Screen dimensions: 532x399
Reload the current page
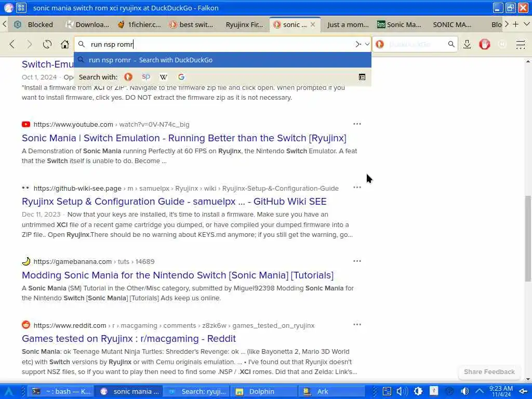[47, 44]
